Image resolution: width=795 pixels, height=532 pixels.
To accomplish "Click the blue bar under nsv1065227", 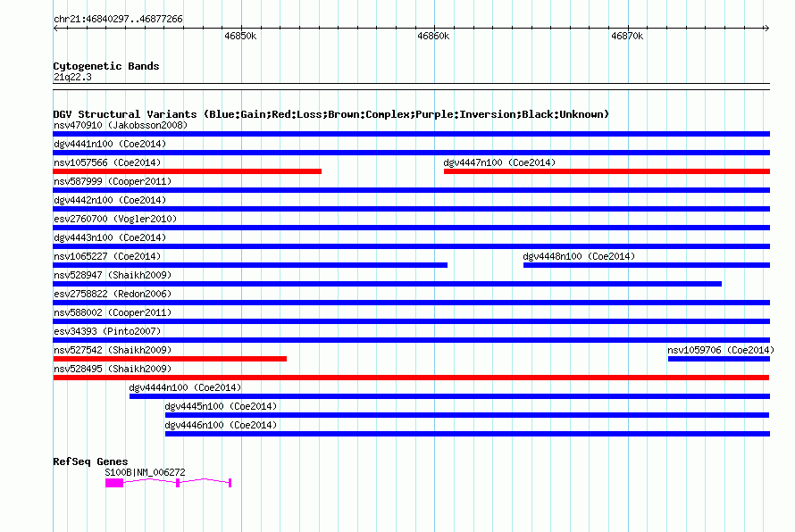I will 250,265.
